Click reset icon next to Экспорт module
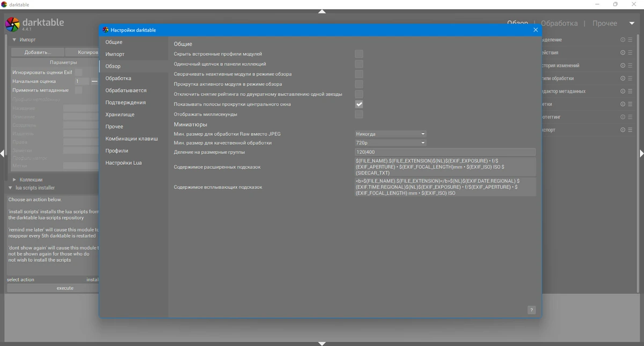The height and width of the screenshot is (346, 644). point(623,130)
